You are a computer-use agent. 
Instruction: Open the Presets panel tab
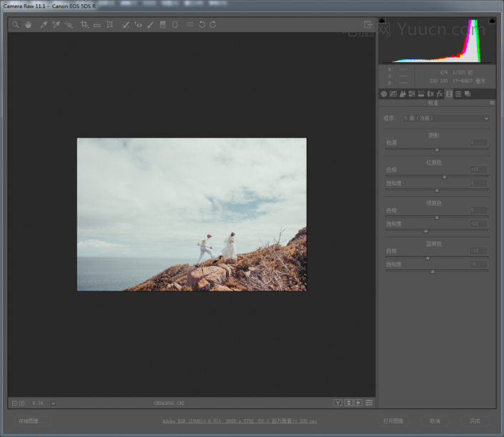click(x=458, y=94)
